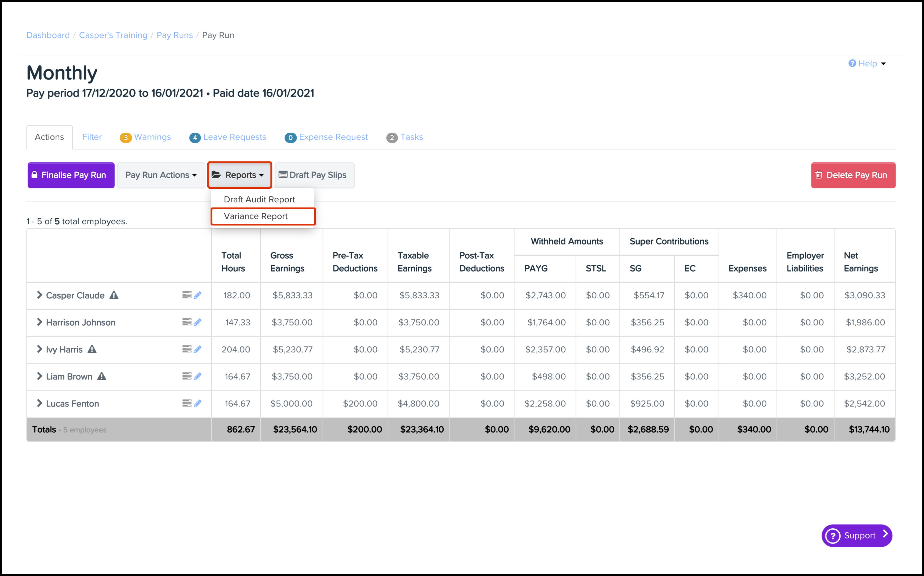Click warning triangle beside Ivy Harris
924x576 pixels.
click(x=92, y=349)
